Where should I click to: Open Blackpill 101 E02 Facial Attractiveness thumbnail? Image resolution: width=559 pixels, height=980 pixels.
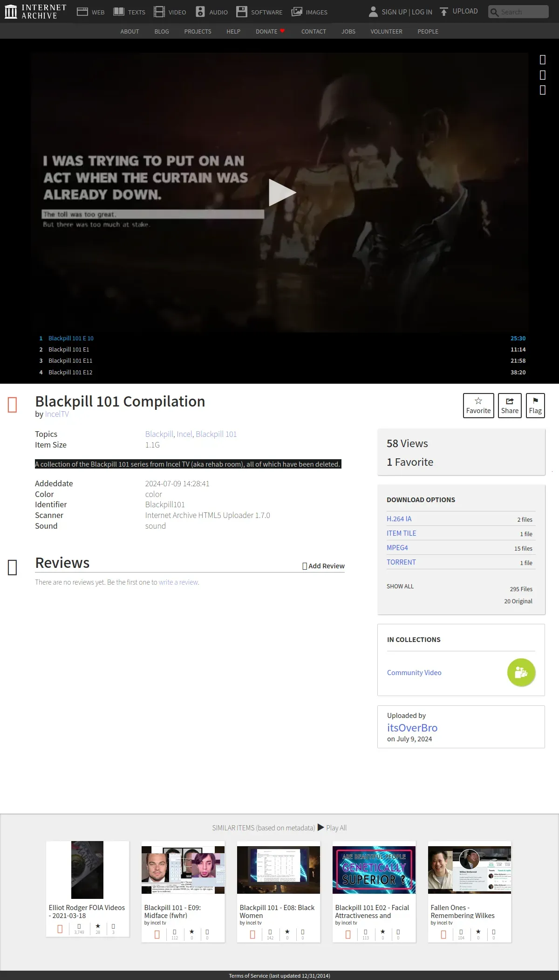[374, 870]
